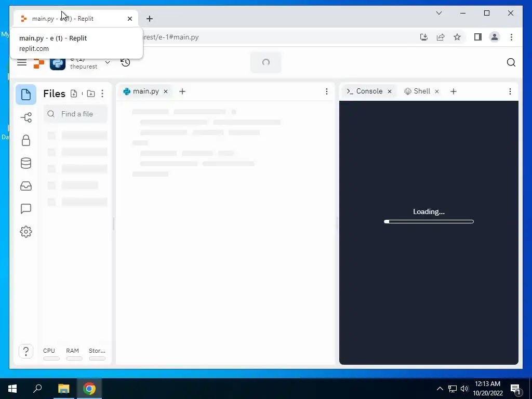Viewport: 532px width, 399px height.
Task: Click the loading Run button
Action: pos(265,62)
